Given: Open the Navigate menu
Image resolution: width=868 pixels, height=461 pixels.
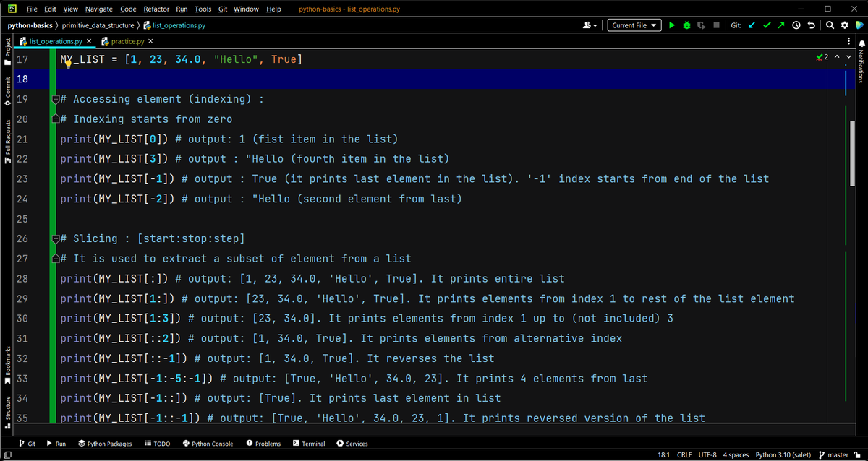Looking at the screenshot, I should click(99, 9).
